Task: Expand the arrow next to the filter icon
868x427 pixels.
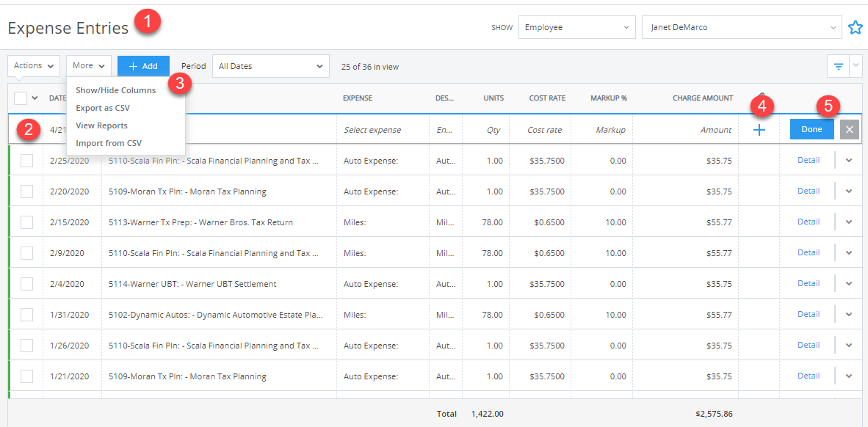Action: (x=857, y=66)
